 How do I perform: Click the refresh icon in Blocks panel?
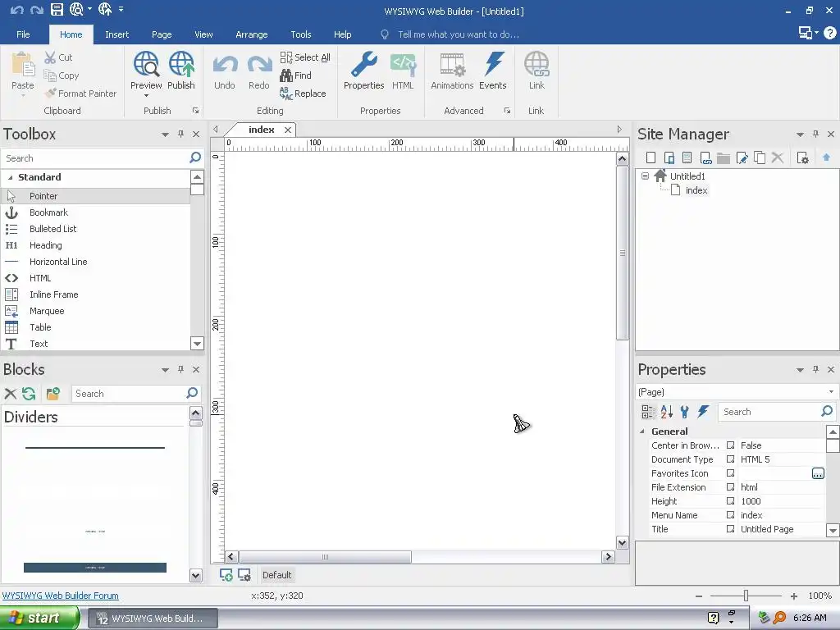[x=29, y=394]
